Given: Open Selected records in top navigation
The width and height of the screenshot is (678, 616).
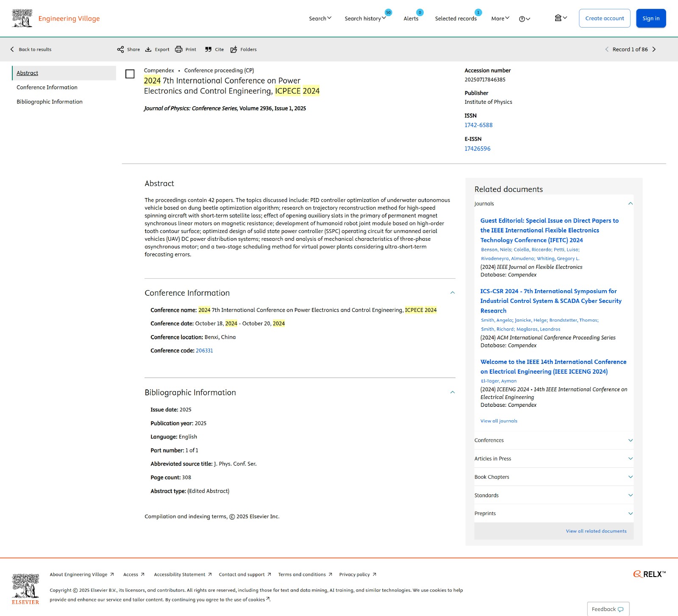Looking at the screenshot, I should 456,18.
